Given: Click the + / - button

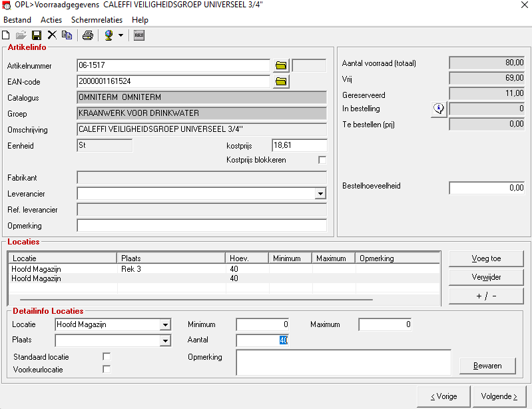Looking at the screenshot, I should tap(486, 296).
